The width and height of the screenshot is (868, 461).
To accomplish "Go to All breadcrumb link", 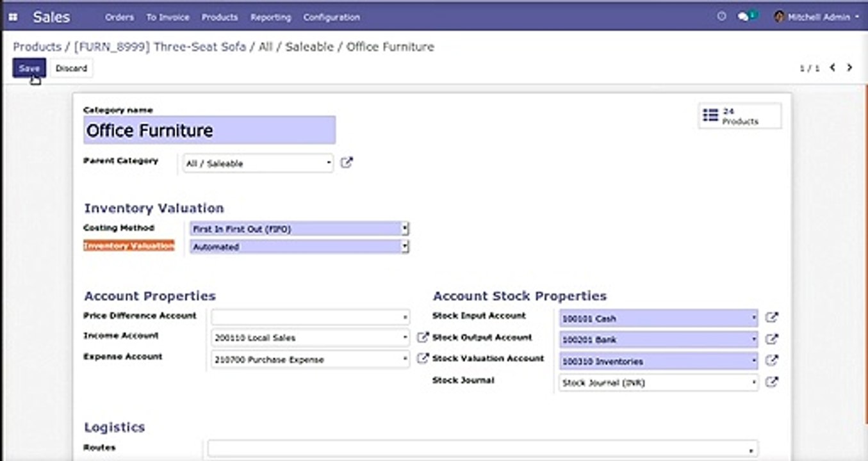I will pyautogui.click(x=266, y=47).
